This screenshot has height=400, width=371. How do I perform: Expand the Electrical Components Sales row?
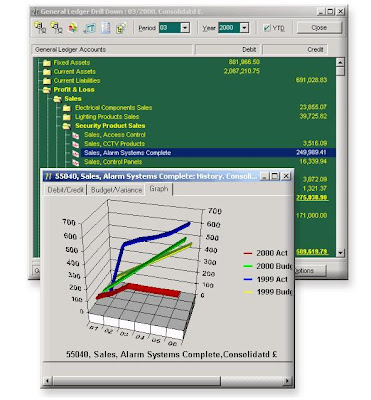pyautogui.click(x=113, y=107)
